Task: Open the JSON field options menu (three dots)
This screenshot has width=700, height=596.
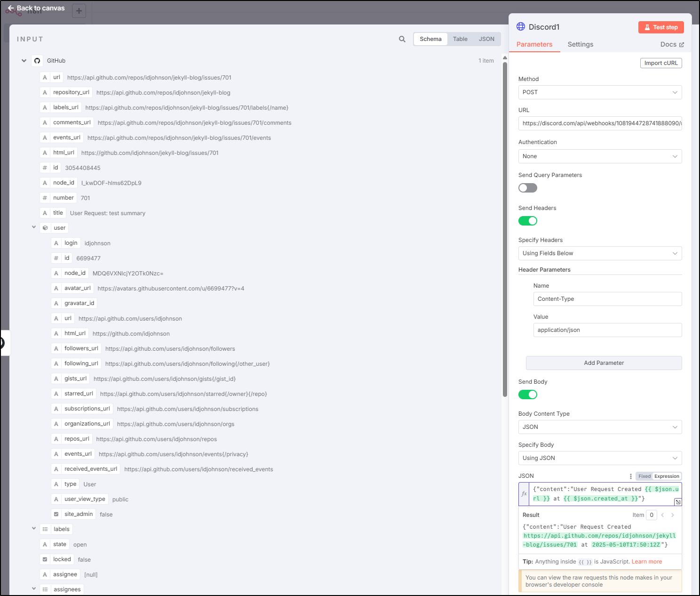Action: tap(631, 476)
